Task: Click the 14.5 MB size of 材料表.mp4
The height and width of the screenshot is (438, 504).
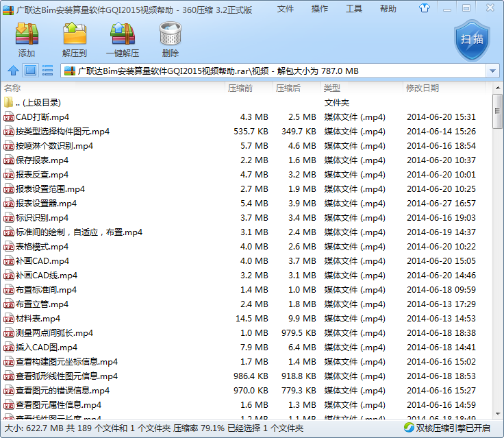Action: pyautogui.click(x=252, y=319)
